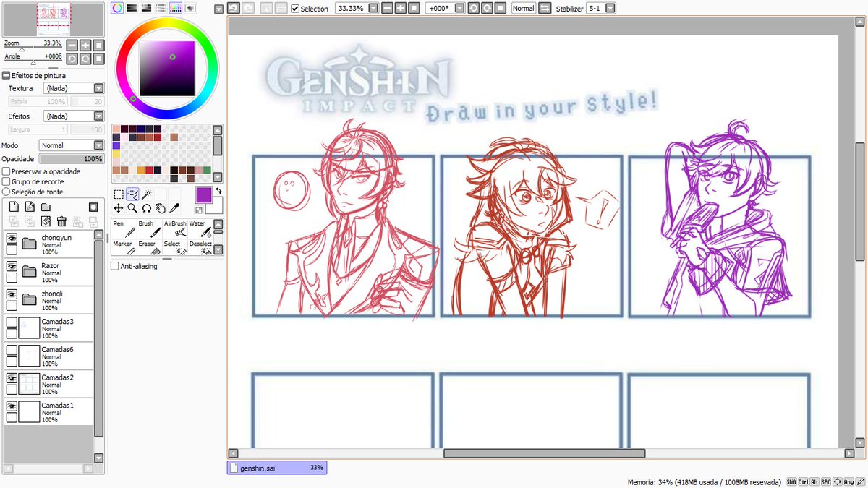Screen dimensions: 868x488
Task: Select the Hand pan tool
Action: point(160,207)
